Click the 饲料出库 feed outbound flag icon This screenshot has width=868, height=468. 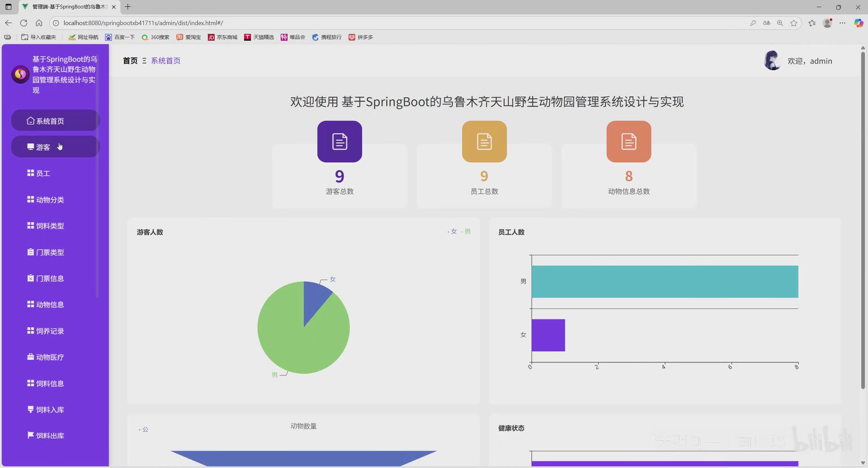click(x=30, y=435)
